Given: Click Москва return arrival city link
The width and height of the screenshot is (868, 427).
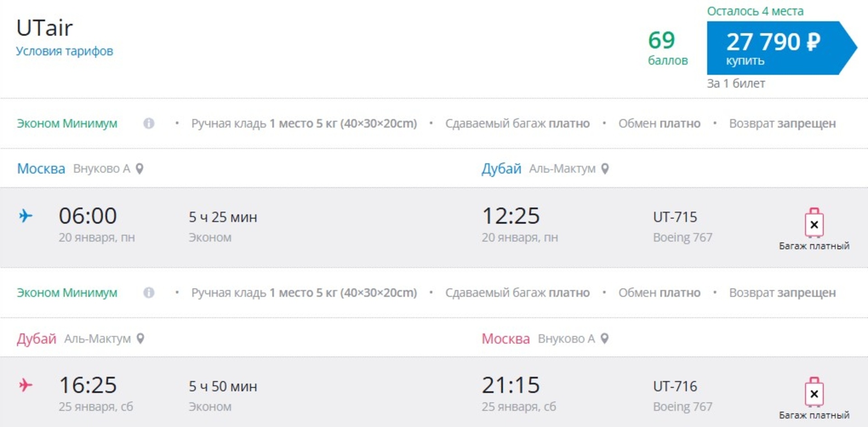Looking at the screenshot, I should [505, 338].
